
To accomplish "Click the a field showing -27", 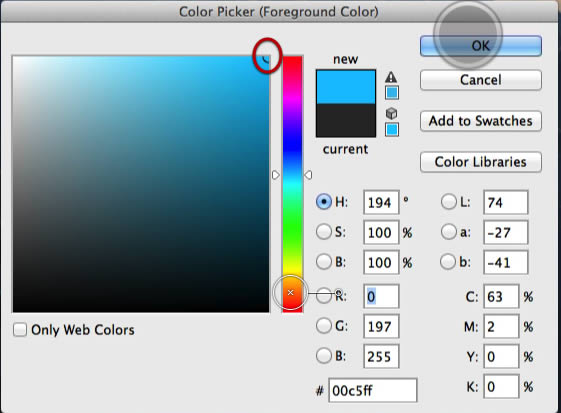I will click(x=506, y=233).
